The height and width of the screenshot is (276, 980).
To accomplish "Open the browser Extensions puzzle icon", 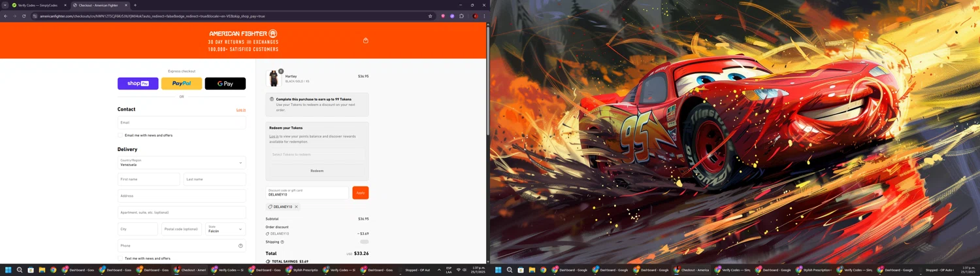I will 461,16.
